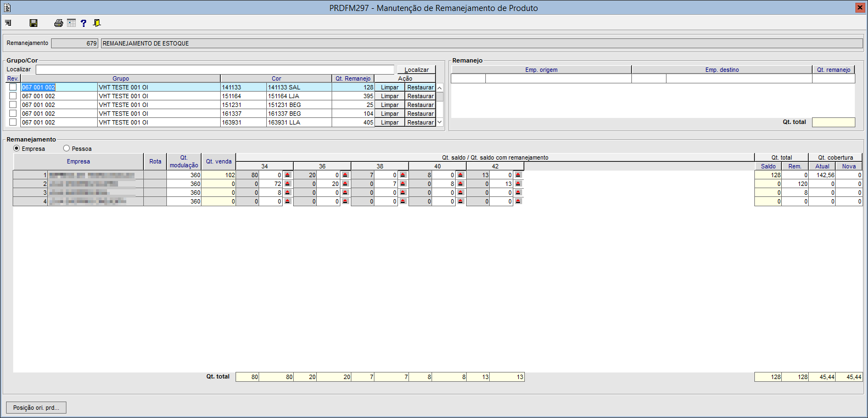Click the Localizar button
868x418 pixels.
pyautogui.click(x=417, y=70)
